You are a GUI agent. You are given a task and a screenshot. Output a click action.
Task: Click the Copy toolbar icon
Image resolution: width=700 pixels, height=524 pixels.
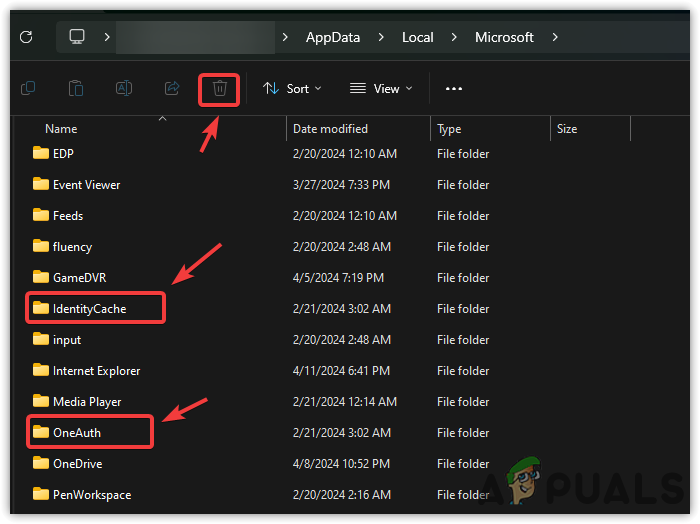click(x=28, y=88)
